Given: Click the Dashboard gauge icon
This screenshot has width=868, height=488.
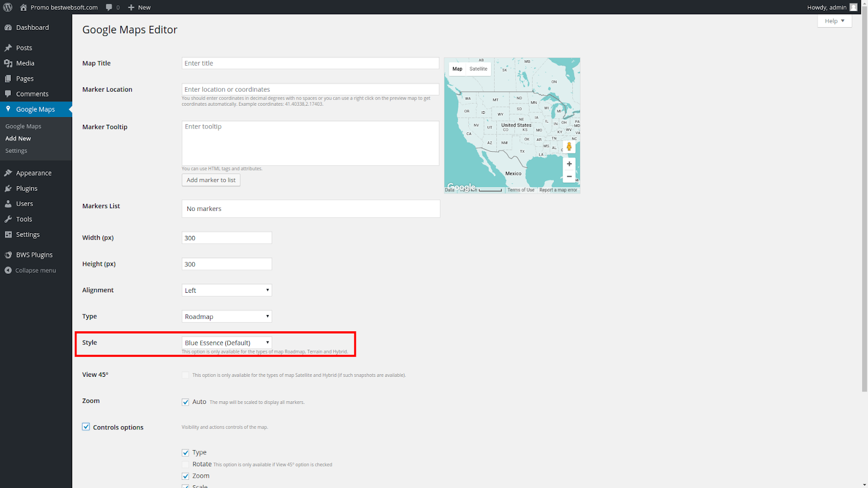Looking at the screenshot, I should pos(8,28).
